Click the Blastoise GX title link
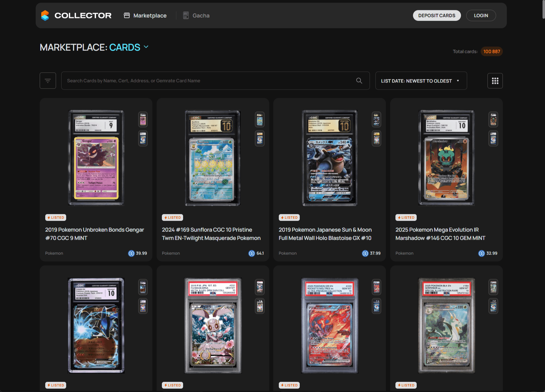The image size is (545, 392). [325, 234]
